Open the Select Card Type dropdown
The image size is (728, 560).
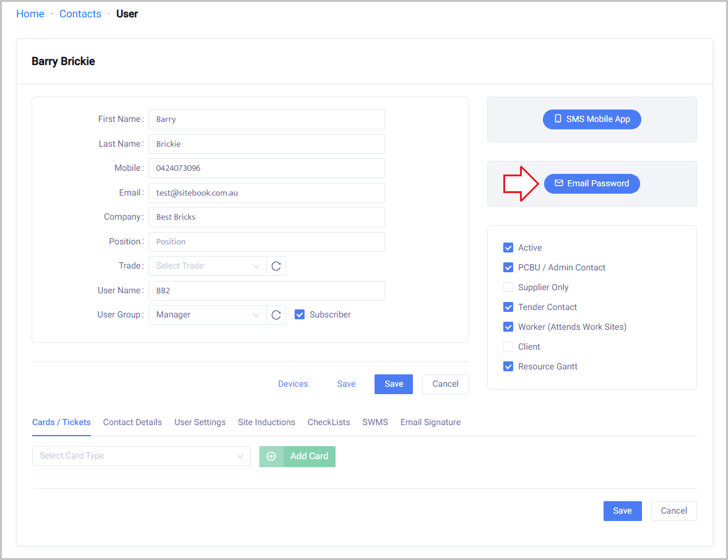pos(141,456)
